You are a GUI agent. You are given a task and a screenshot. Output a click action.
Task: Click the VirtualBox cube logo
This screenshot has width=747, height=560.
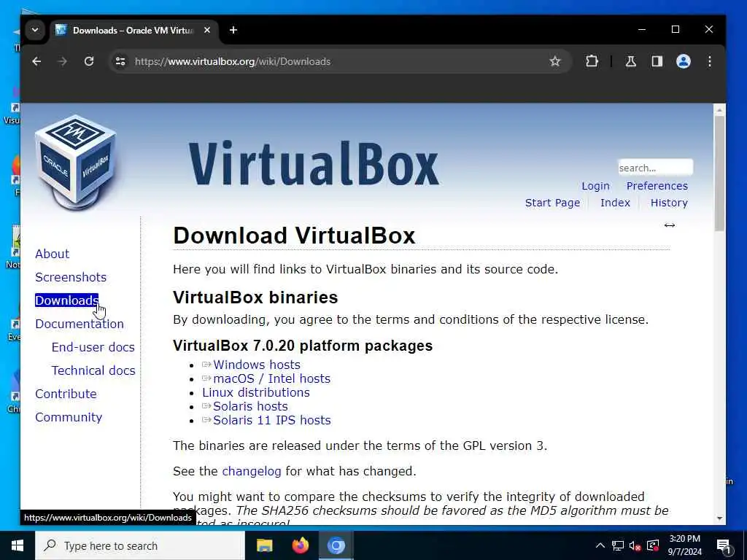(76, 162)
